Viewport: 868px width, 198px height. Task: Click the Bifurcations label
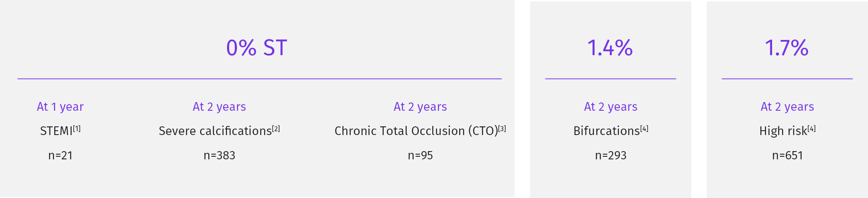pyautogui.click(x=607, y=131)
